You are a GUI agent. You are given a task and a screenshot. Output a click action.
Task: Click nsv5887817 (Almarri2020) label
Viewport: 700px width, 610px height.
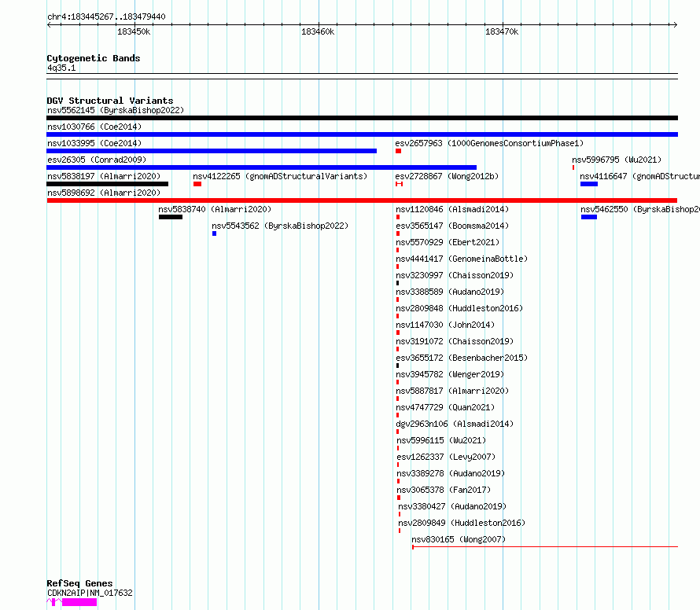[452, 391]
